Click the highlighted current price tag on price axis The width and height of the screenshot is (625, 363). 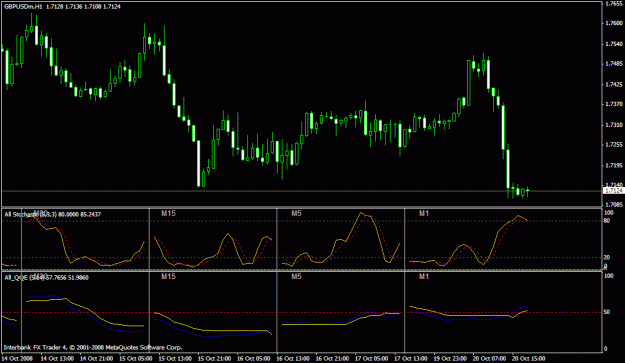click(x=613, y=191)
